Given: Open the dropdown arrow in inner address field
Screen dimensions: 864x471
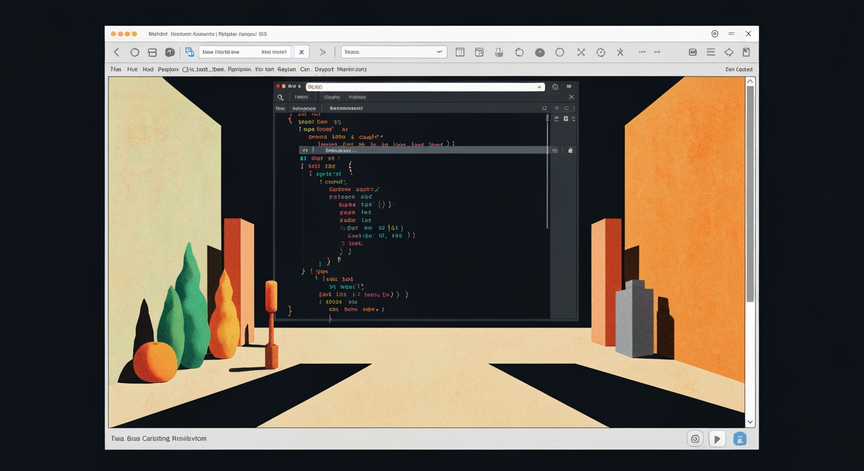Looking at the screenshot, I should pyautogui.click(x=539, y=87).
